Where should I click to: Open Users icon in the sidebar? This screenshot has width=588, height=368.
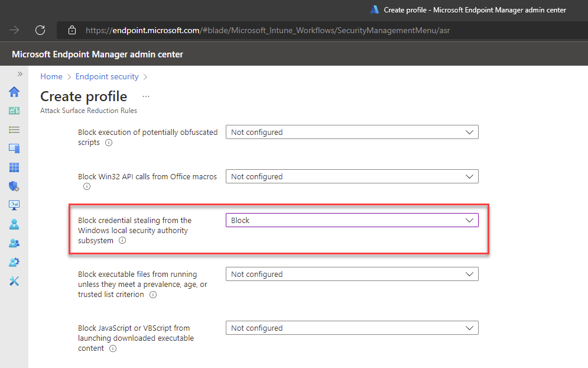(x=14, y=224)
